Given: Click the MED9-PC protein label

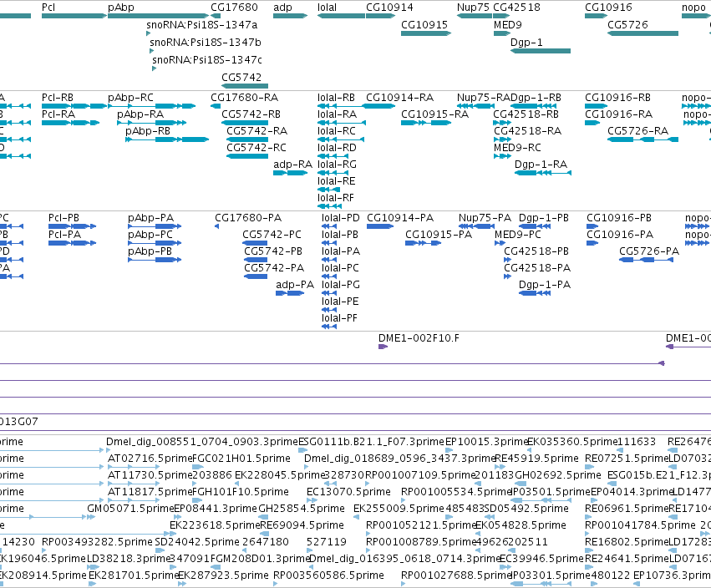Looking at the screenshot, I should 518,235.
